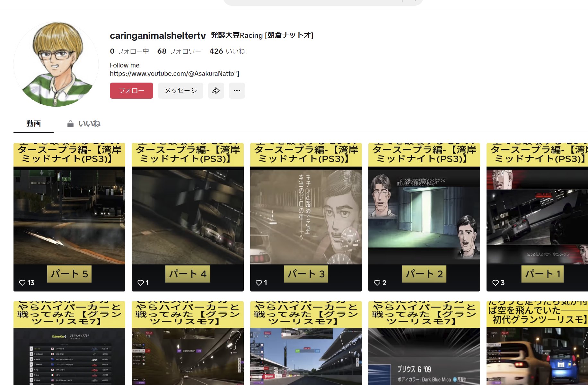This screenshot has height=385, width=588.
Task: Click heart icon showing 3 likes
Action: point(496,283)
